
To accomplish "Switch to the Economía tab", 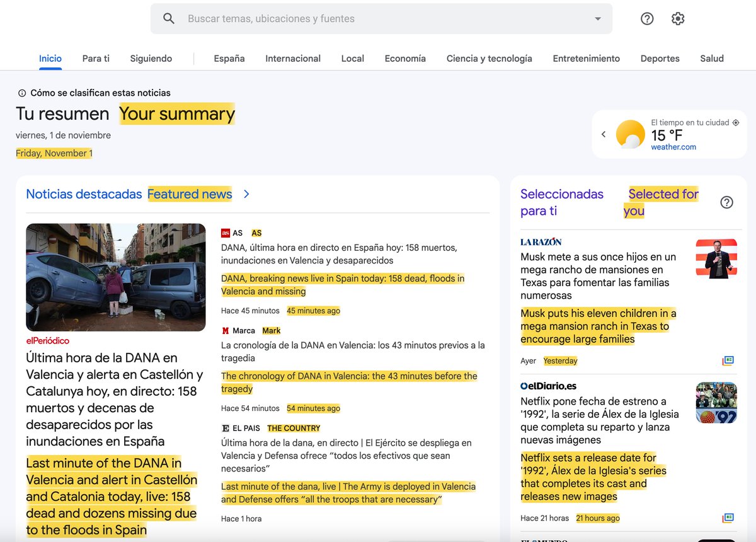I will tap(404, 58).
